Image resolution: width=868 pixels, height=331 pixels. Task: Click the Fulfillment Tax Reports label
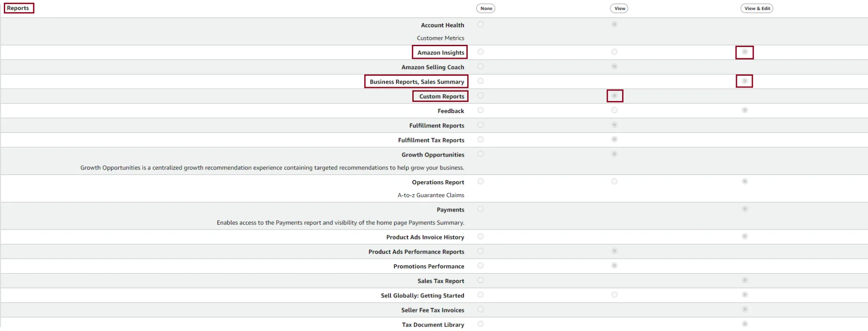click(x=431, y=140)
